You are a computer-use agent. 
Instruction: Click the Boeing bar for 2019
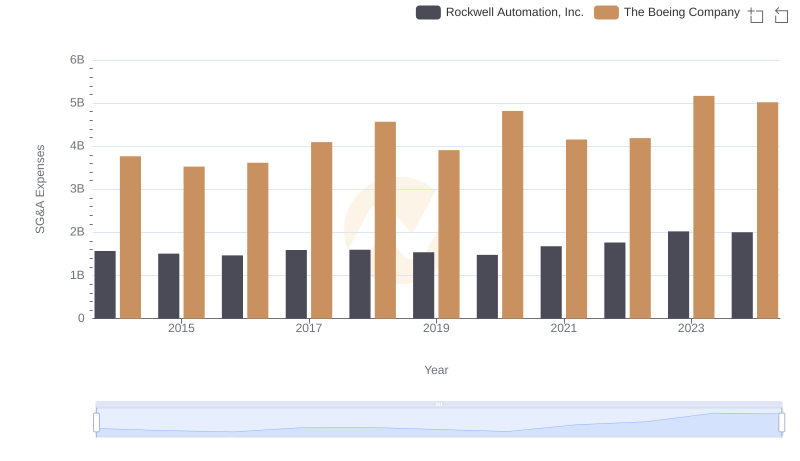[x=449, y=234]
